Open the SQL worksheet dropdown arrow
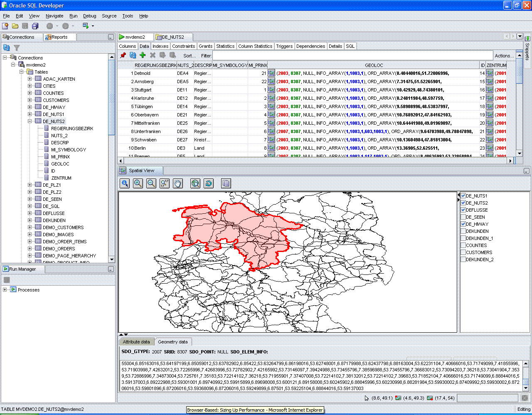The image size is (532, 415). click(x=93, y=26)
